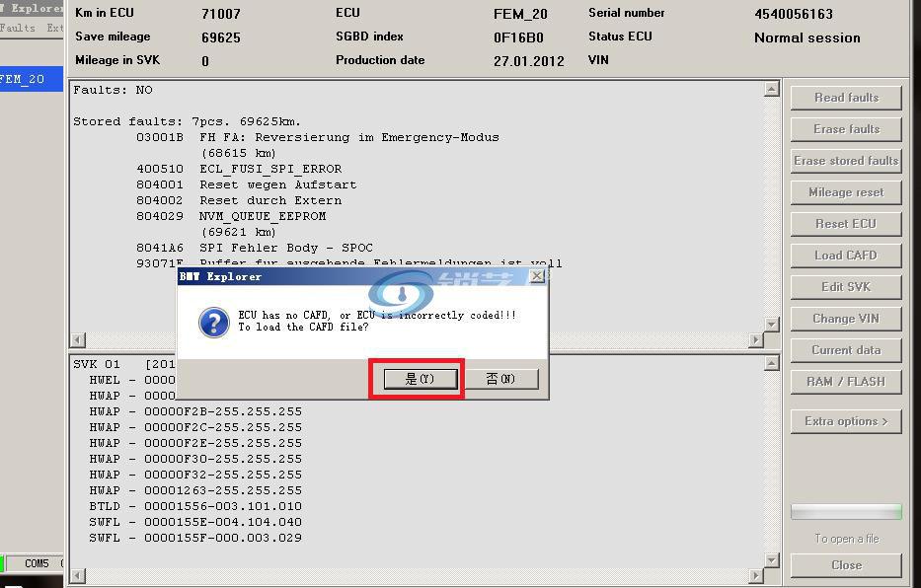Click the VIN label in the header
The image size is (921, 588).
[598, 60]
